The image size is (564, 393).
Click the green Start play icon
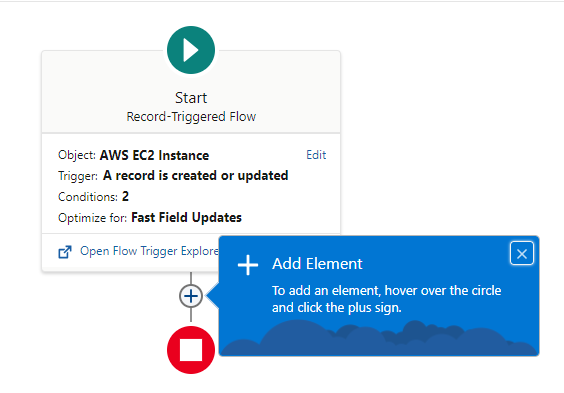tap(191, 50)
